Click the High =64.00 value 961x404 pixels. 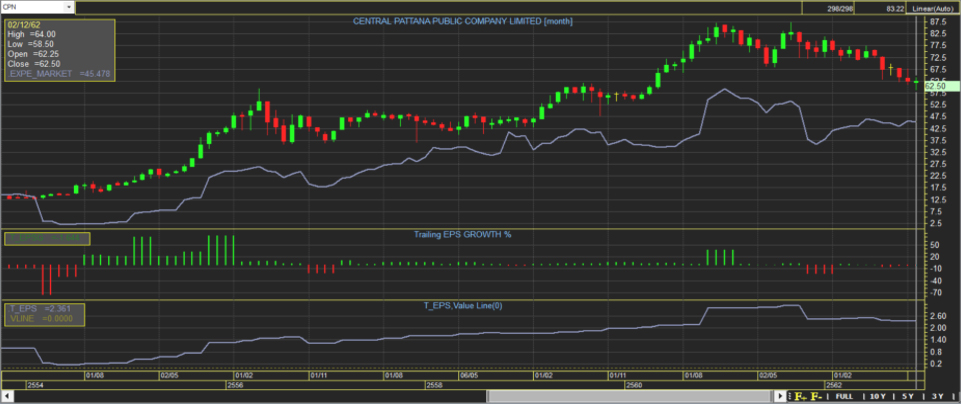[31, 34]
